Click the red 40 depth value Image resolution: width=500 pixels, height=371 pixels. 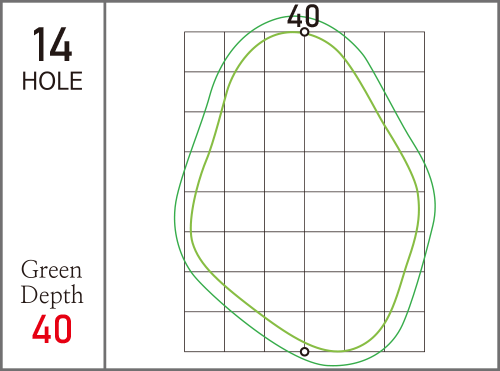click(52, 329)
